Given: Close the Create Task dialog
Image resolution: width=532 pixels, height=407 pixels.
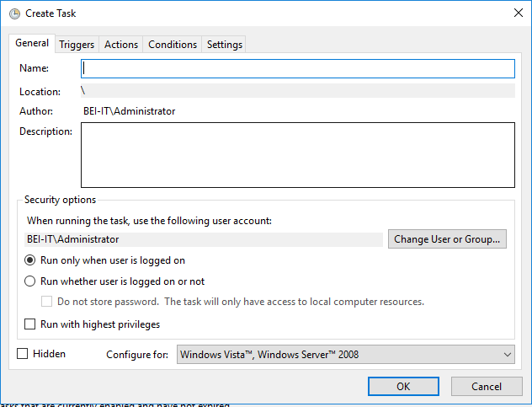Looking at the screenshot, I should coord(518,13).
